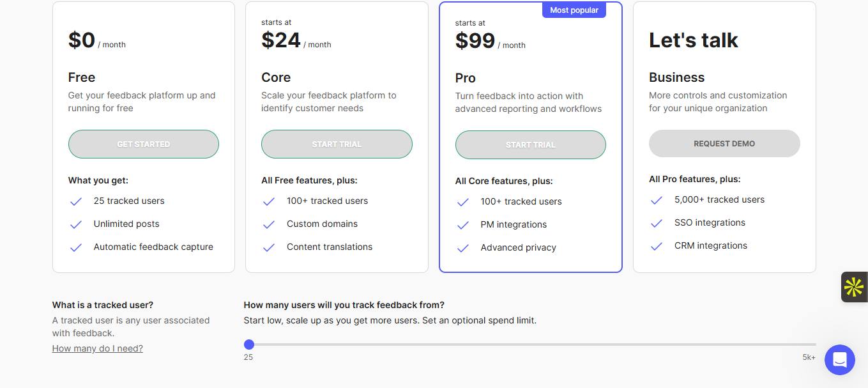Viewport: 868px width, 388px height.
Task: Click the 5k+ slider end label
Action: point(809,357)
